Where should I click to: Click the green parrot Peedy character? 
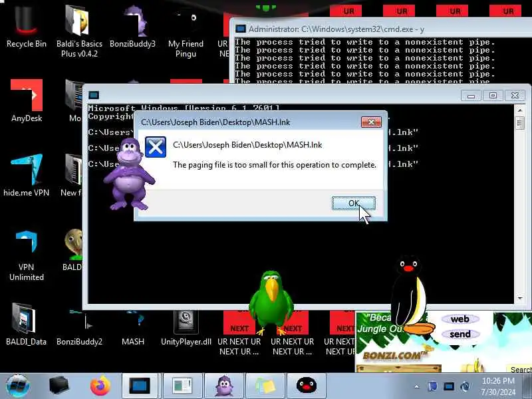click(271, 302)
